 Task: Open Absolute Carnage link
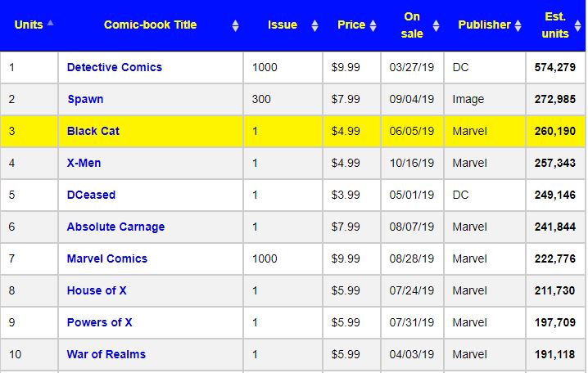[115, 227]
